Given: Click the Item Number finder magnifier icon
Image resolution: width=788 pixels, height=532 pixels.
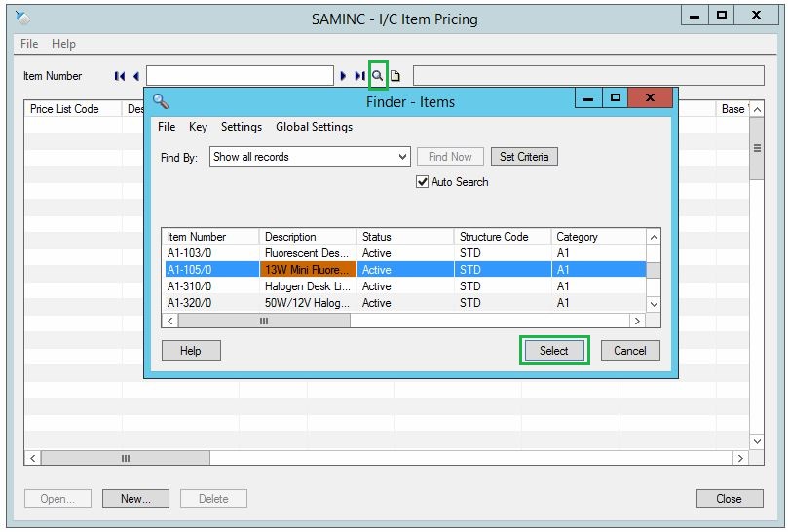Looking at the screenshot, I should coord(378,76).
